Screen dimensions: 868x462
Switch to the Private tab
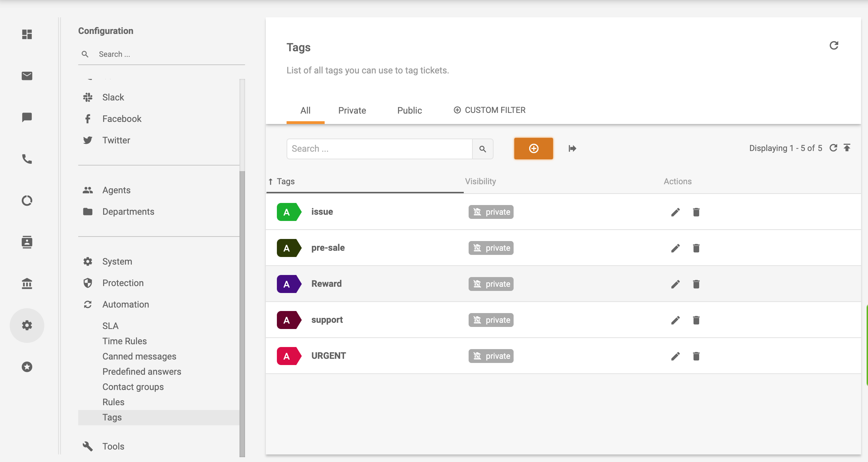click(x=352, y=110)
